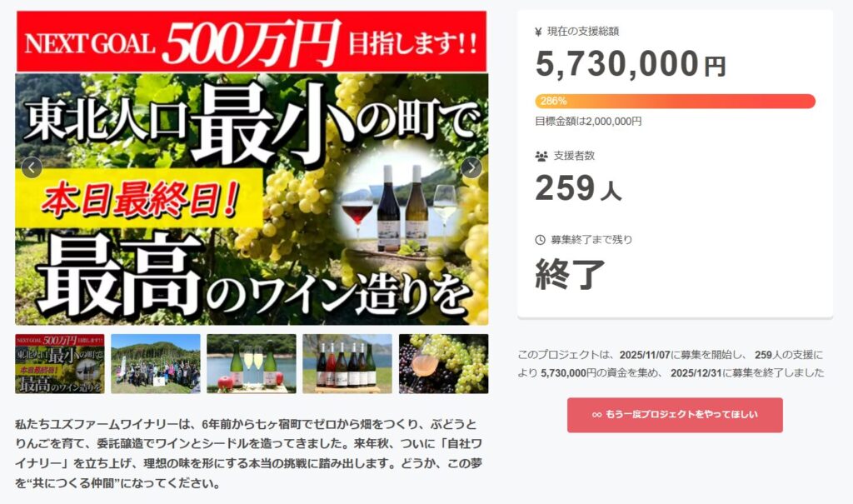This screenshot has height=504, width=853.
Task: Select the group photo vineyard thumbnail
Action: [156, 363]
